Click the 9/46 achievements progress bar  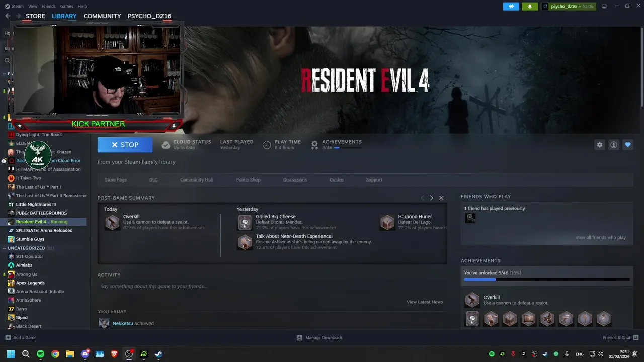pyautogui.click(x=547, y=279)
